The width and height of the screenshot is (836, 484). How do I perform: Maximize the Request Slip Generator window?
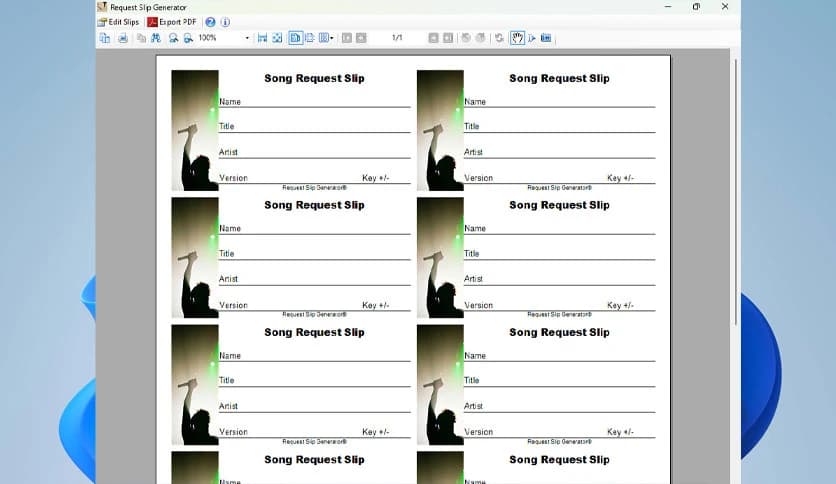696,7
